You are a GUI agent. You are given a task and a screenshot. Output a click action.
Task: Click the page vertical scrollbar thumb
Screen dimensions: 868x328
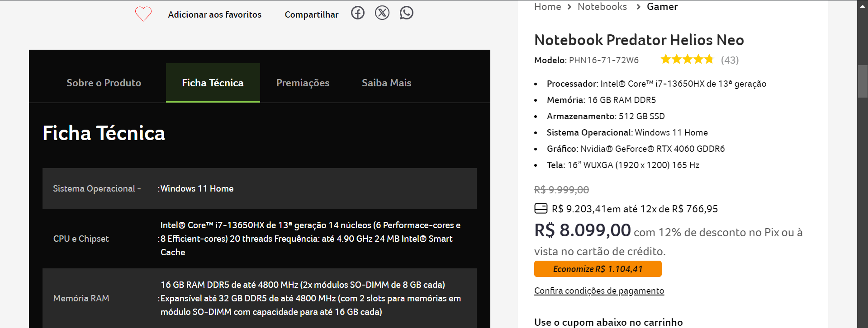(863, 81)
